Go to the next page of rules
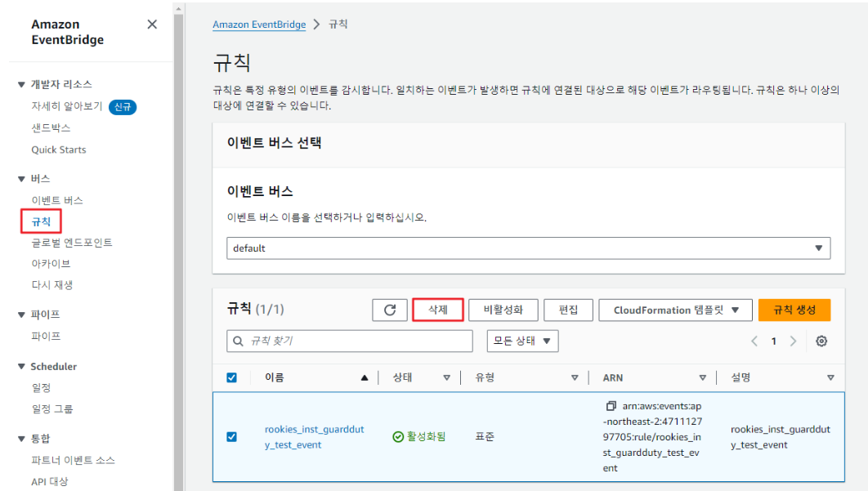This screenshot has width=868, height=491. click(793, 341)
